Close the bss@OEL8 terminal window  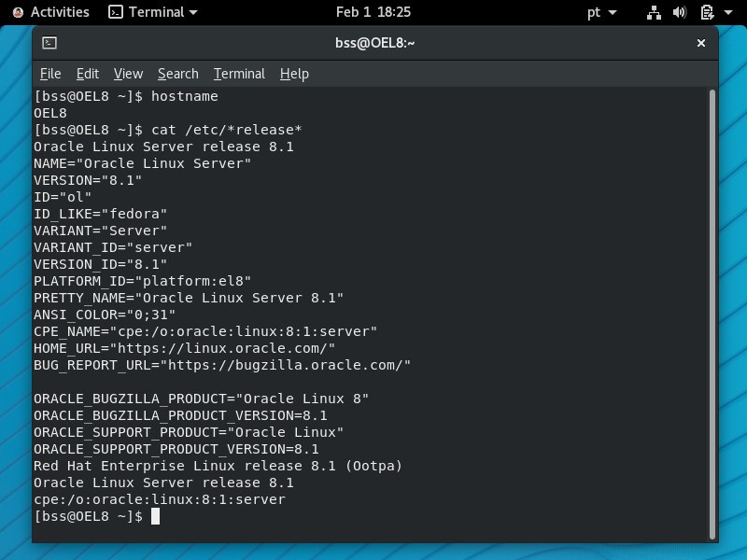(x=701, y=43)
